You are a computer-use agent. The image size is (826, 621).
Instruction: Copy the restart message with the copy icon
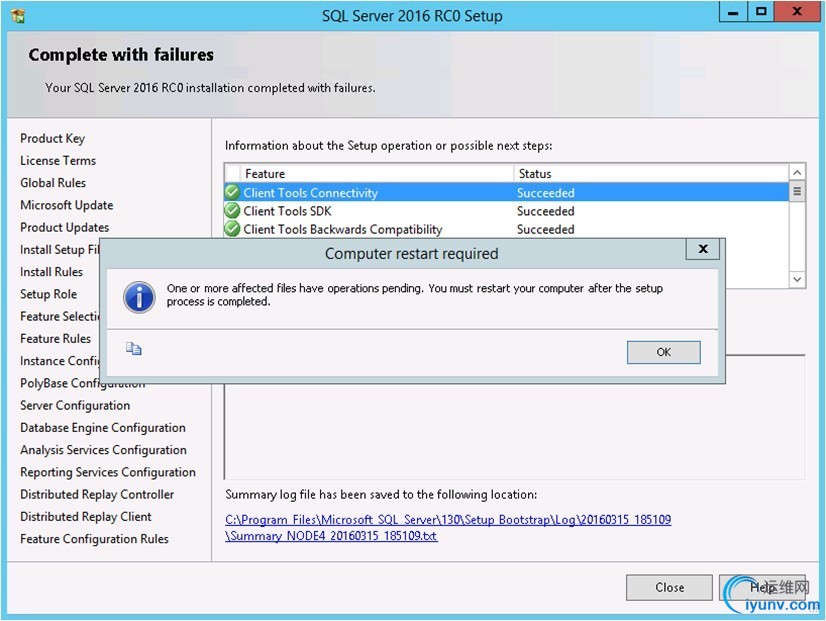coord(133,349)
